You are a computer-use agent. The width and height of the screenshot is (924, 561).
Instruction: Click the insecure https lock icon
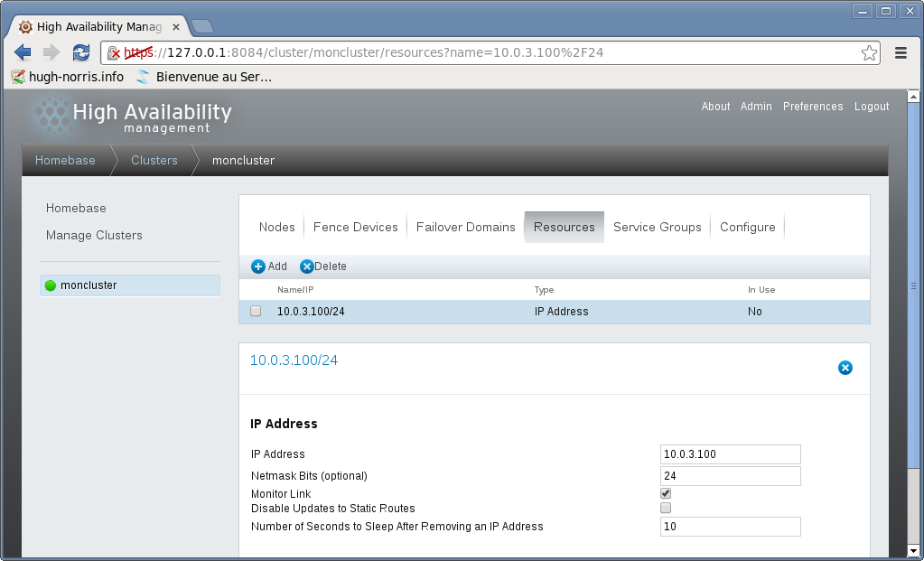click(x=114, y=53)
